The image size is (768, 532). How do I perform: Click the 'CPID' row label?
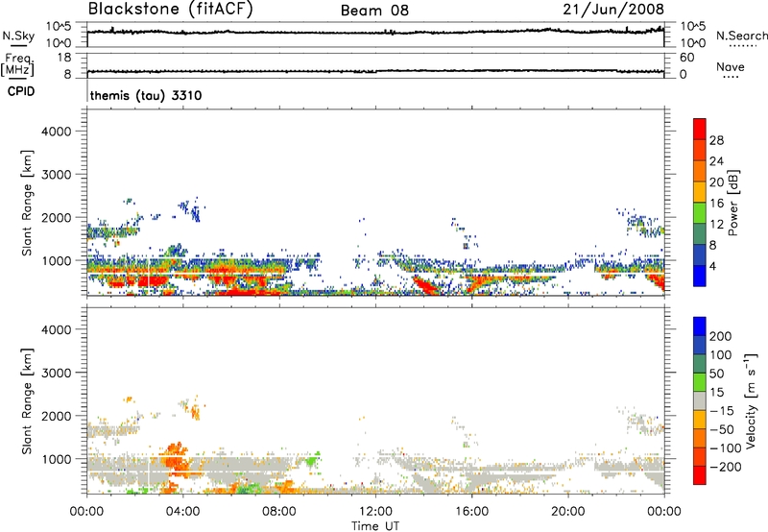pos(21,91)
